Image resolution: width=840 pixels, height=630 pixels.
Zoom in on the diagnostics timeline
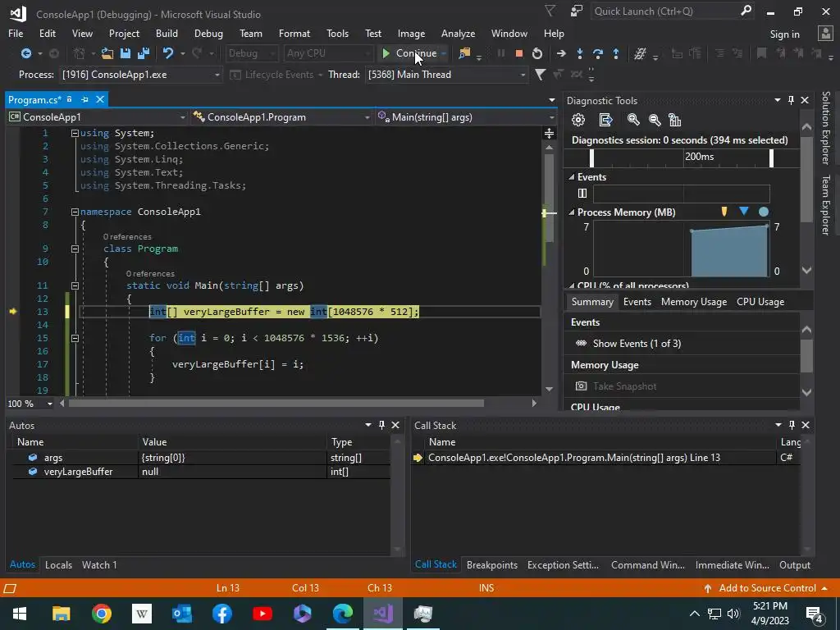633,120
